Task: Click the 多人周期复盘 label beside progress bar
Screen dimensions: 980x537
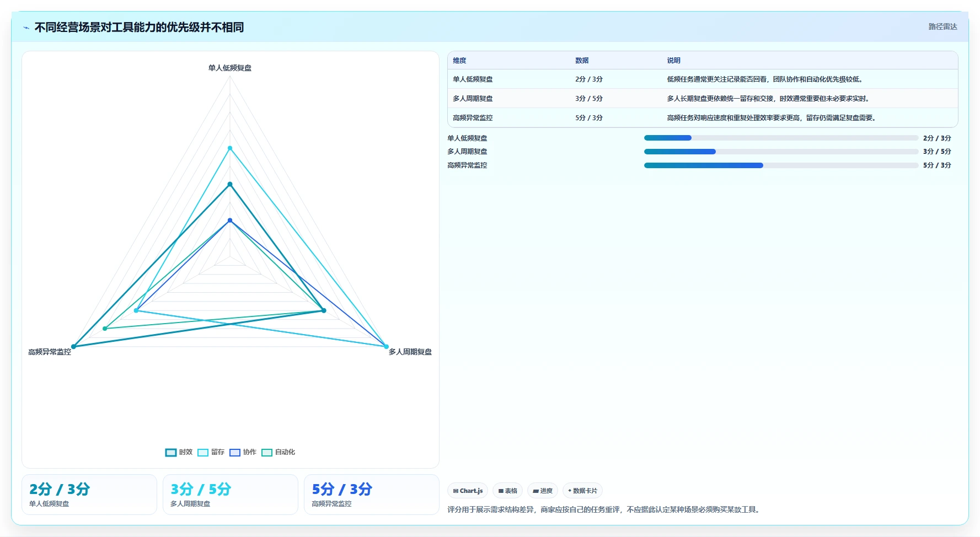Action: coord(467,152)
